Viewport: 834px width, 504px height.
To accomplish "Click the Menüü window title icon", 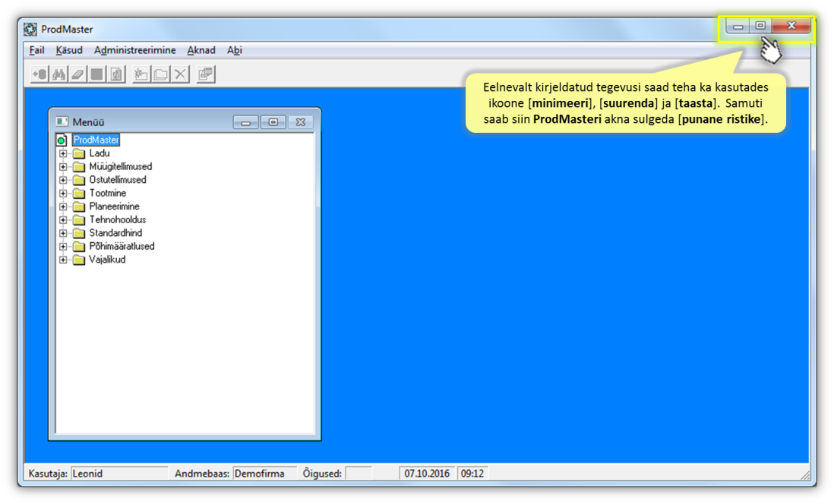I will [x=62, y=121].
